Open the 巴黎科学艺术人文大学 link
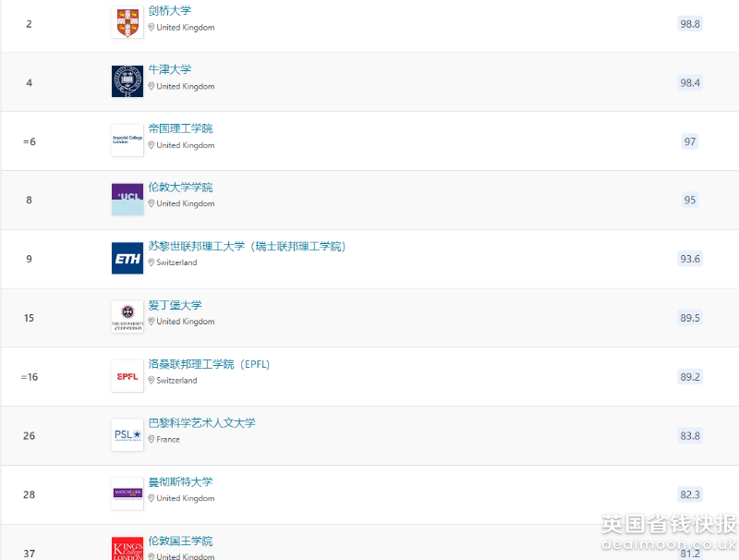739x560 pixels. tap(201, 423)
